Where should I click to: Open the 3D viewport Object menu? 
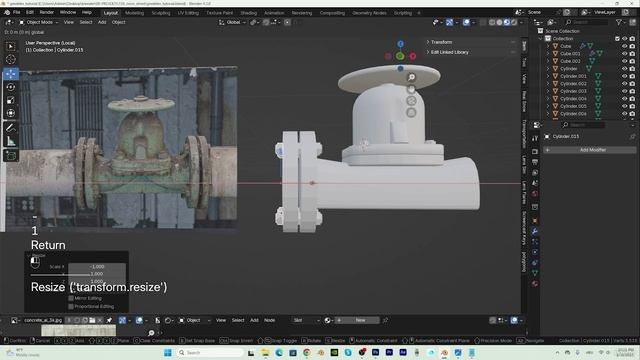118,22
